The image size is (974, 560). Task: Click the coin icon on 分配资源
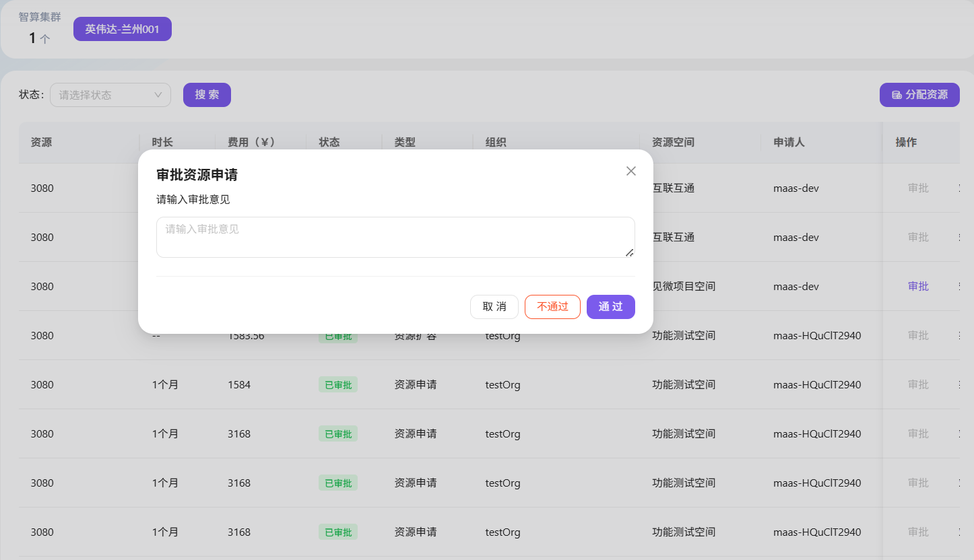tap(897, 95)
